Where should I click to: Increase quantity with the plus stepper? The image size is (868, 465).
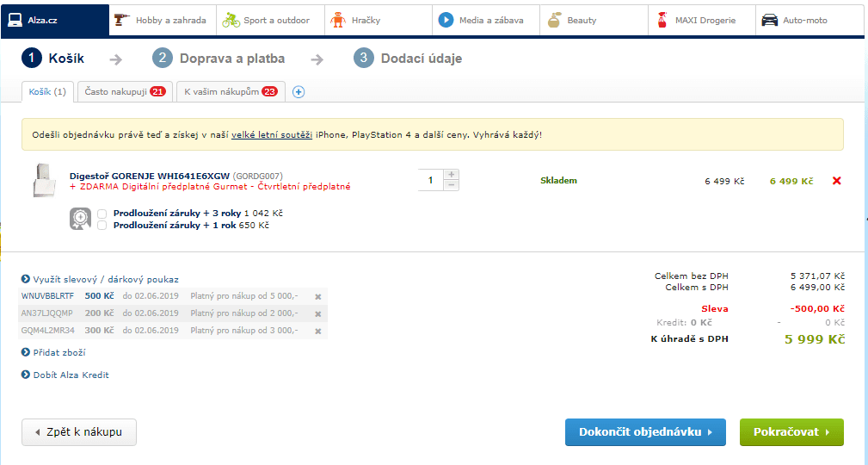[452, 175]
